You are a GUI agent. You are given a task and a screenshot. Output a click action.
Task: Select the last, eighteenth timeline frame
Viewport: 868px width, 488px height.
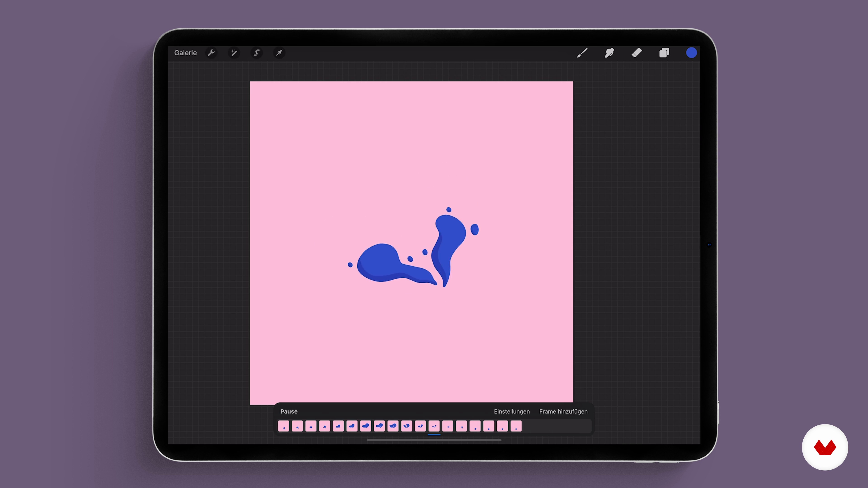point(516,426)
